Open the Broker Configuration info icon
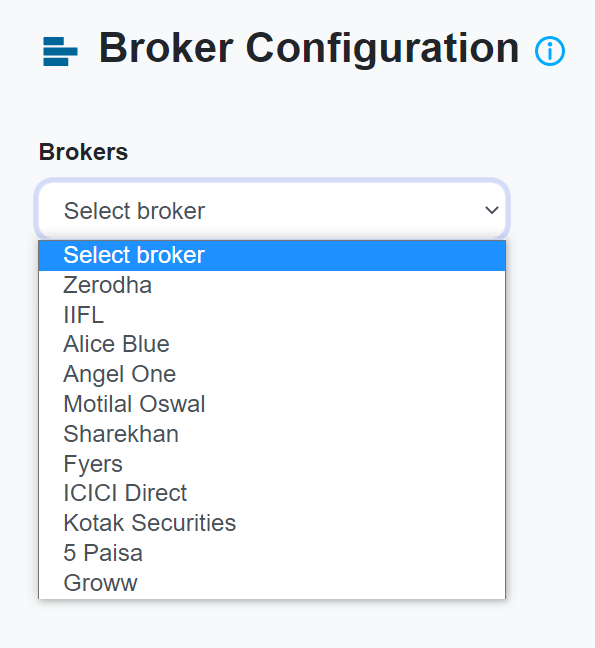The image size is (595, 648). tap(550, 51)
